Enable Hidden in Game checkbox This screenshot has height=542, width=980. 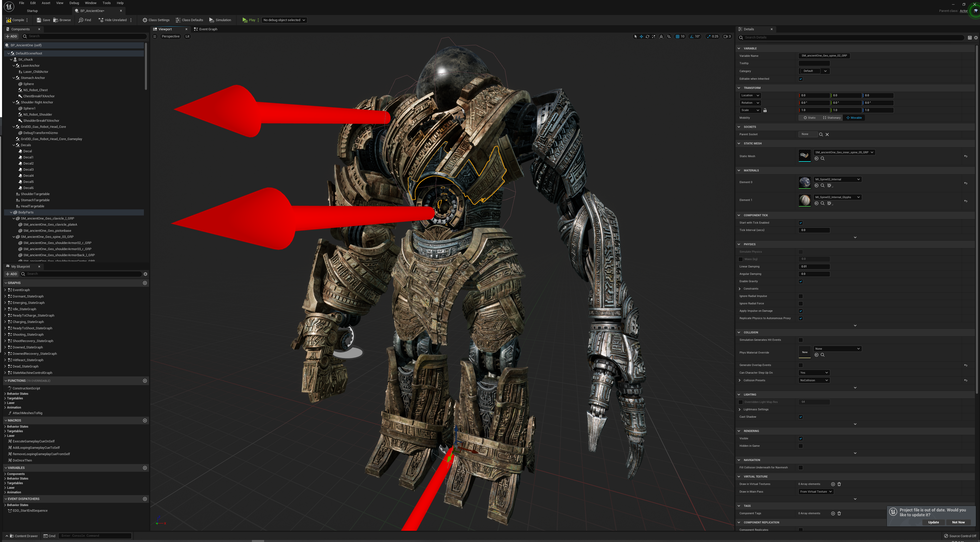(x=801, y=446)
